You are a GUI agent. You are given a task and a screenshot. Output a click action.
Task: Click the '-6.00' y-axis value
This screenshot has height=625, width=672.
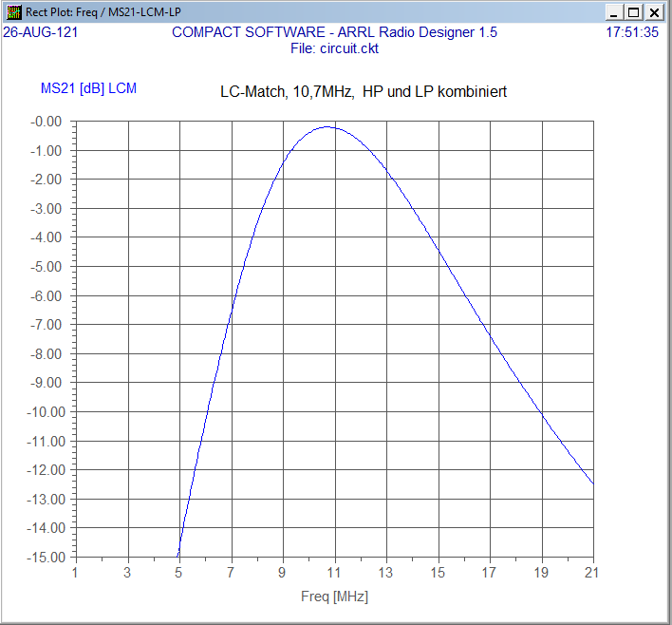click(46, 296)
